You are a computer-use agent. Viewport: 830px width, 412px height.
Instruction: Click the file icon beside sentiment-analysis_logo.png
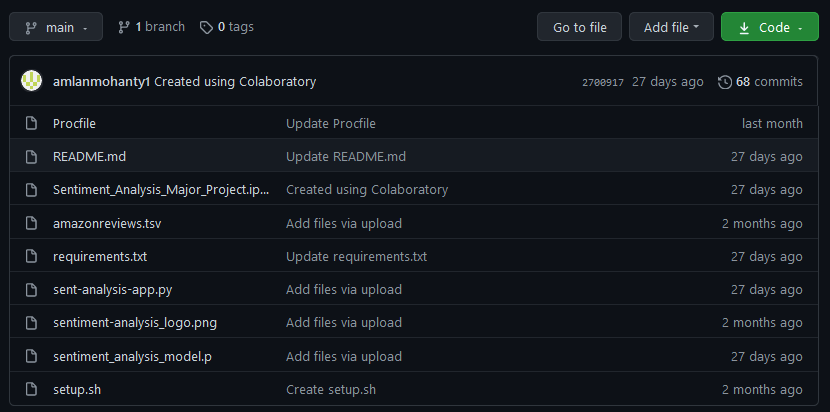31,323
